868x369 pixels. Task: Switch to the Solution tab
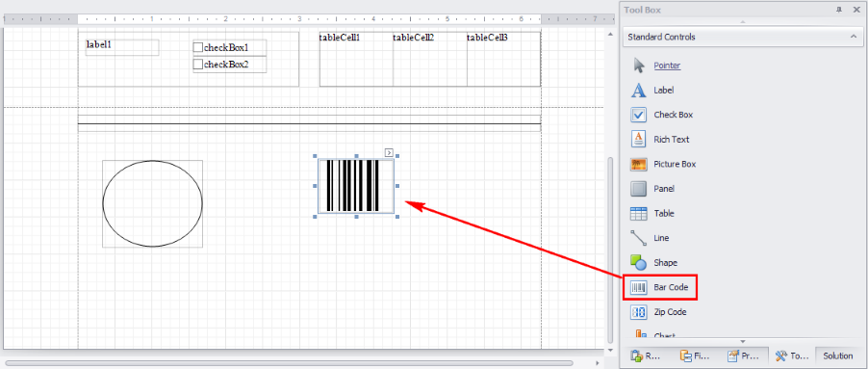click(x=837, y=356)
